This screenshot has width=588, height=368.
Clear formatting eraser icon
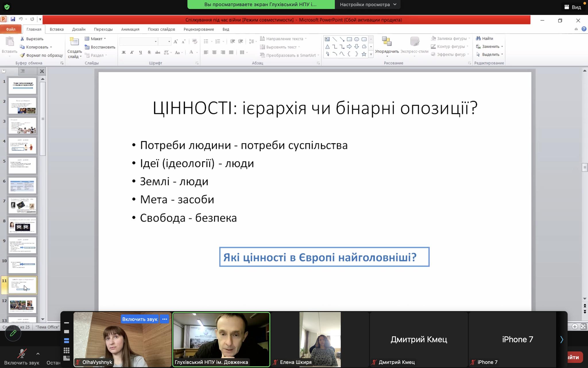click(195, 42)
